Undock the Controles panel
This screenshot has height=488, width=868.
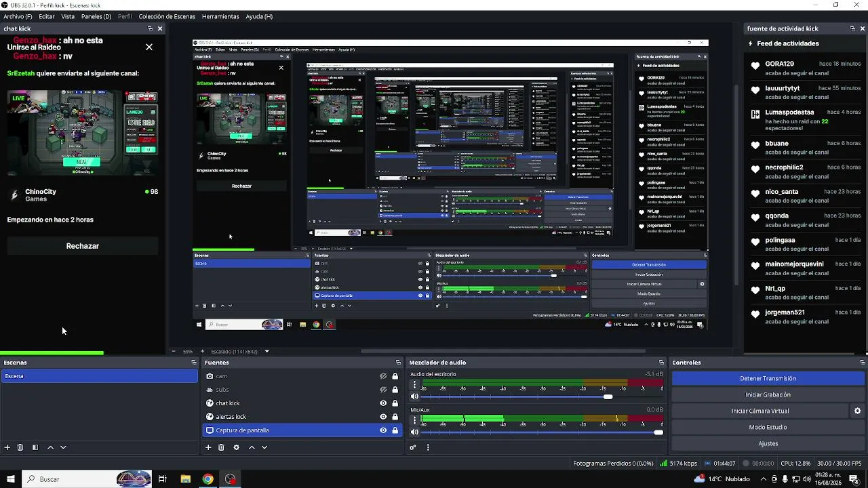863,363
